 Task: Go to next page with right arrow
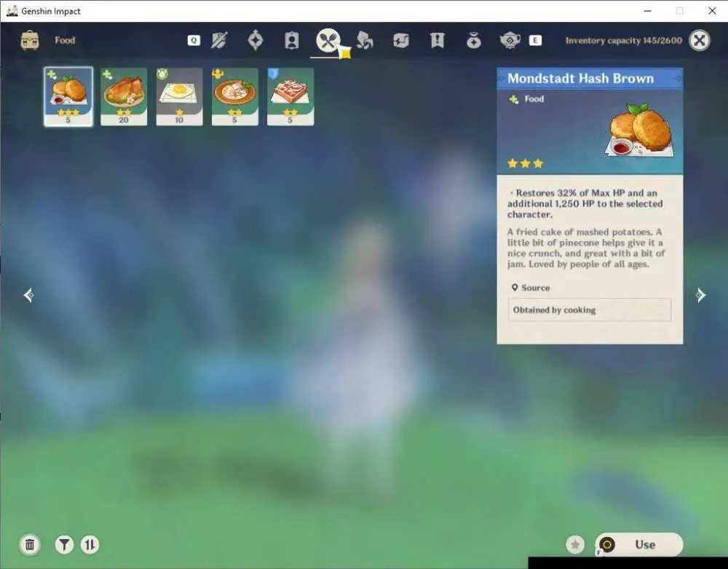[x=700, y=295]
